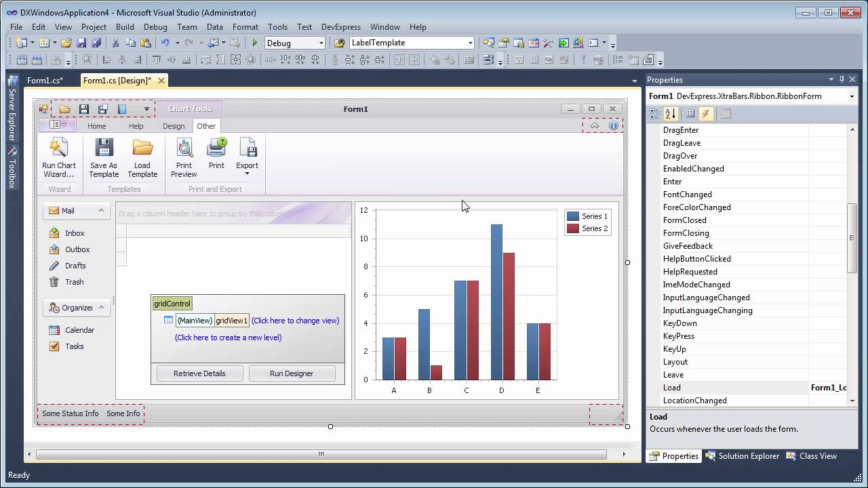Open the Tasks item in Organizer
Image resolution: width=868 pixels, height=488 pixels.
coord(66,346)
